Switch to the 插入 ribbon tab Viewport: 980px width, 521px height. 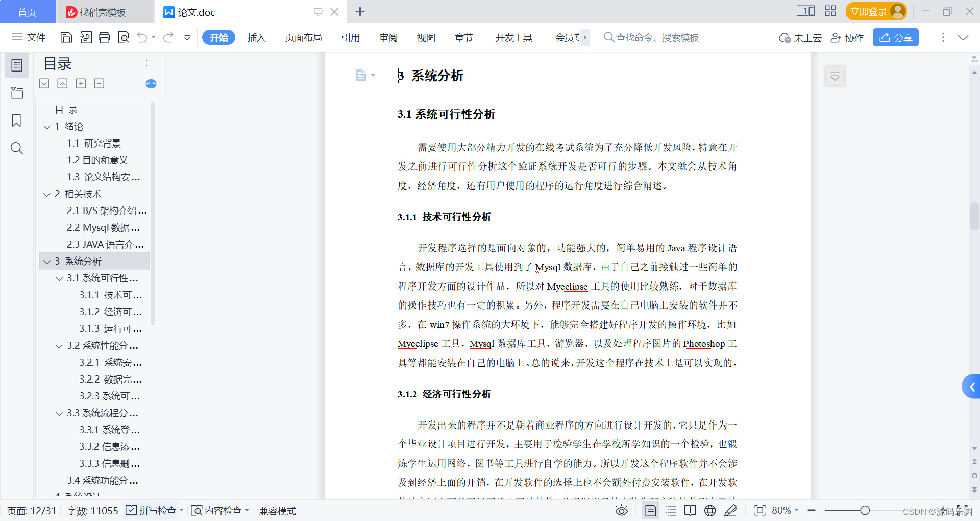tap(256, 37)
